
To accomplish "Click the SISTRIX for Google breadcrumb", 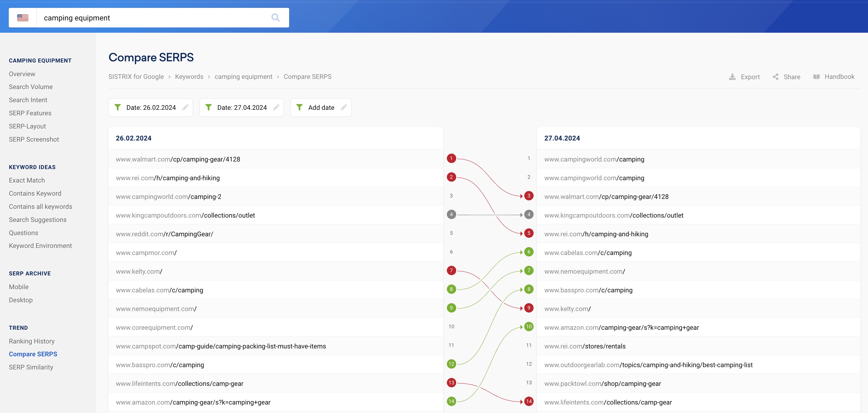I will (136, 77).
